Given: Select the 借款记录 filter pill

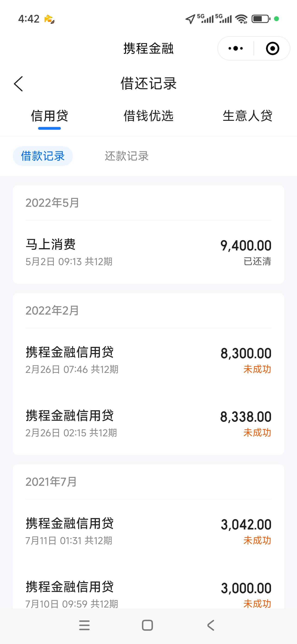Looking at the screenshot, I should coord(43,156).
